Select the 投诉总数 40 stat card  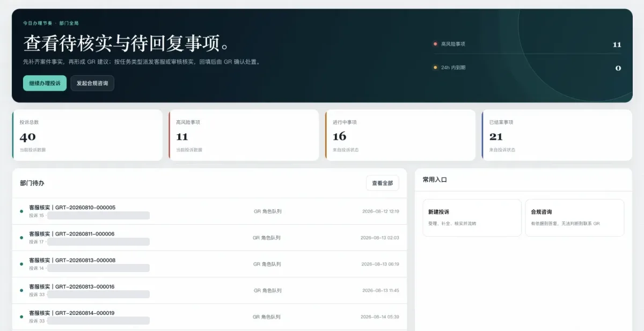[87, 135]
